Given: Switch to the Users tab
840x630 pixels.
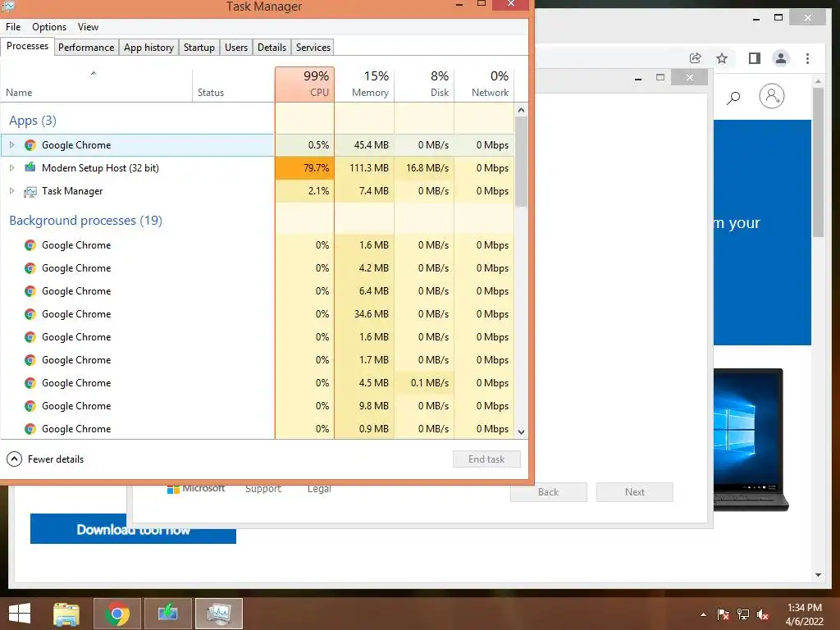Looking at the screenshot, I should [x=236, y=47].
